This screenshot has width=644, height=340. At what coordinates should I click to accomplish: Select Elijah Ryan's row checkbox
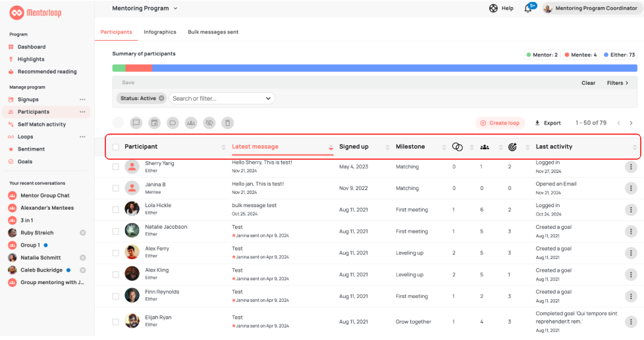tap(116, 322)
